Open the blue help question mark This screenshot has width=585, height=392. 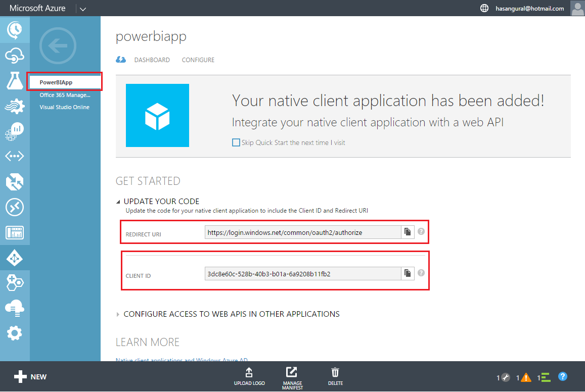point(563,376)
